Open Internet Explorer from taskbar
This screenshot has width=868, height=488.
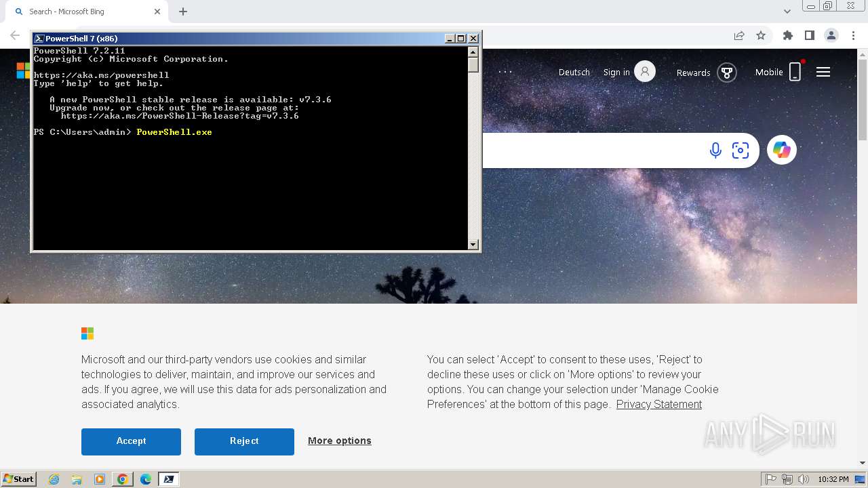(54, 479)
